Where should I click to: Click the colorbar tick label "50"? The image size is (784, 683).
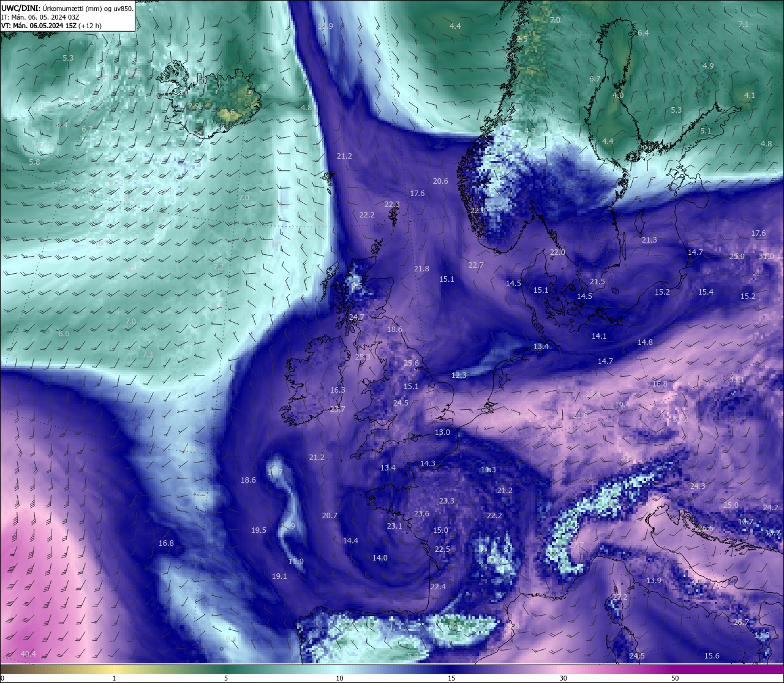click(x=675, y=678)
